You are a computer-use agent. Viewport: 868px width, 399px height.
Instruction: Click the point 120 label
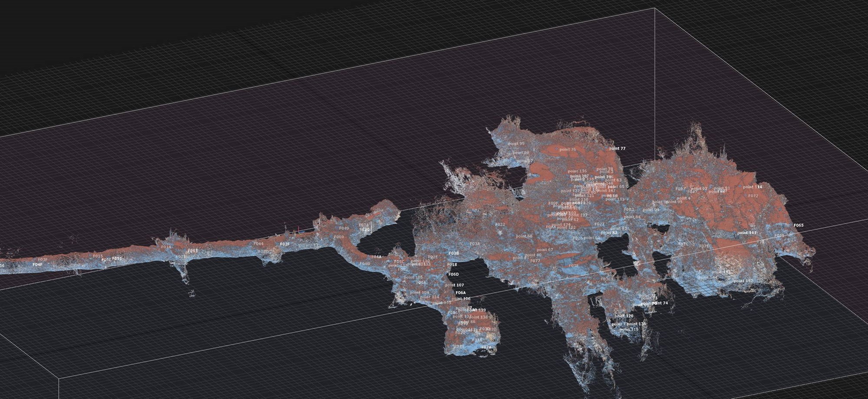coord(624,316)
